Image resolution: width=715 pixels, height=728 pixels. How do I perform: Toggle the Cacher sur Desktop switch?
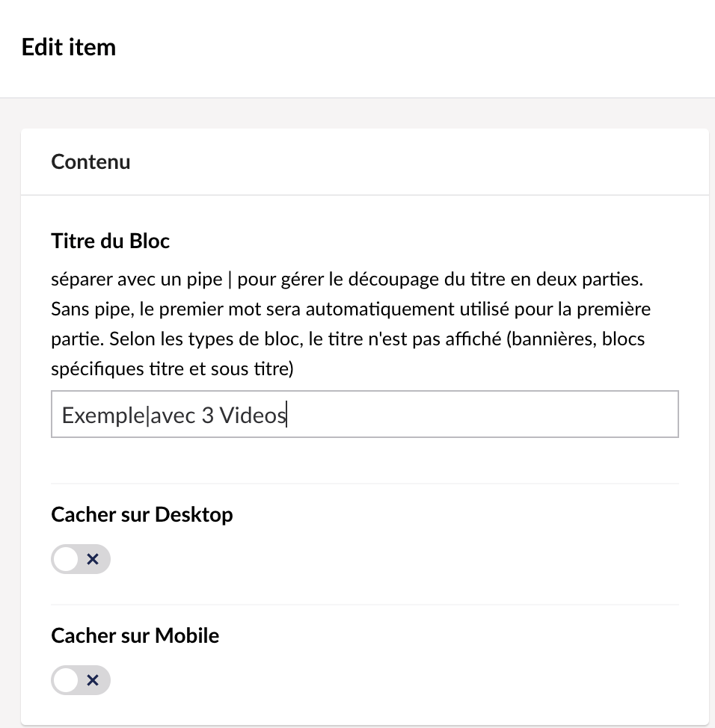click(81, 559)
